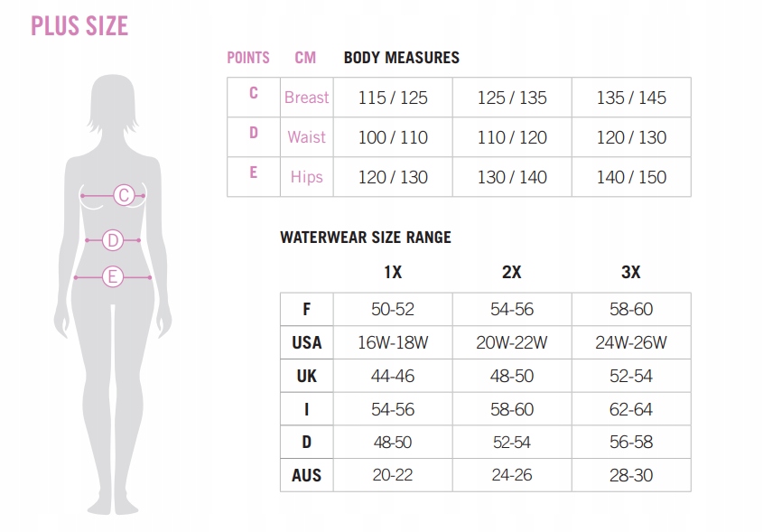Image resolution: width=763 pixels, height=532 pixels.
Task: Click the circled D marker on the waist
Action: click(x=113, y=240)
